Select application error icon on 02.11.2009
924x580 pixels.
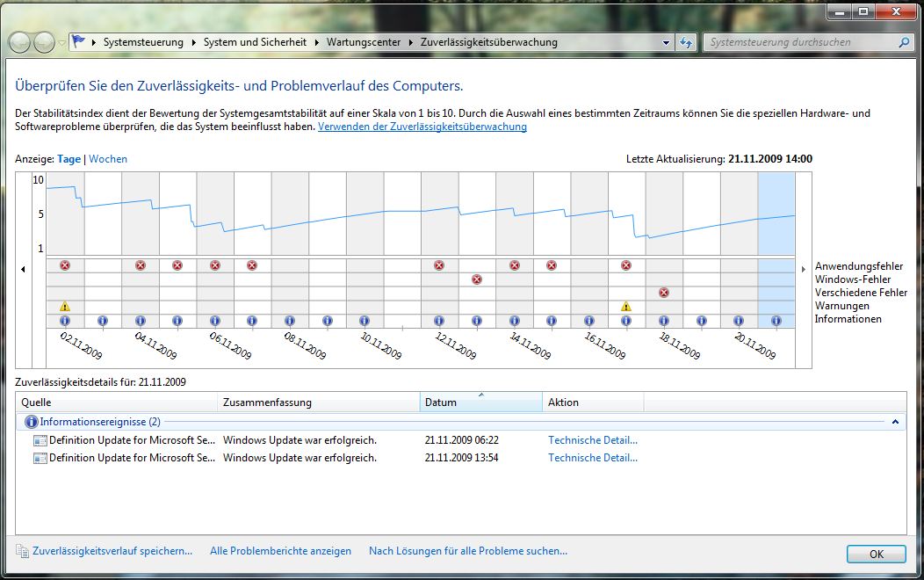click(x=65, y=265)
